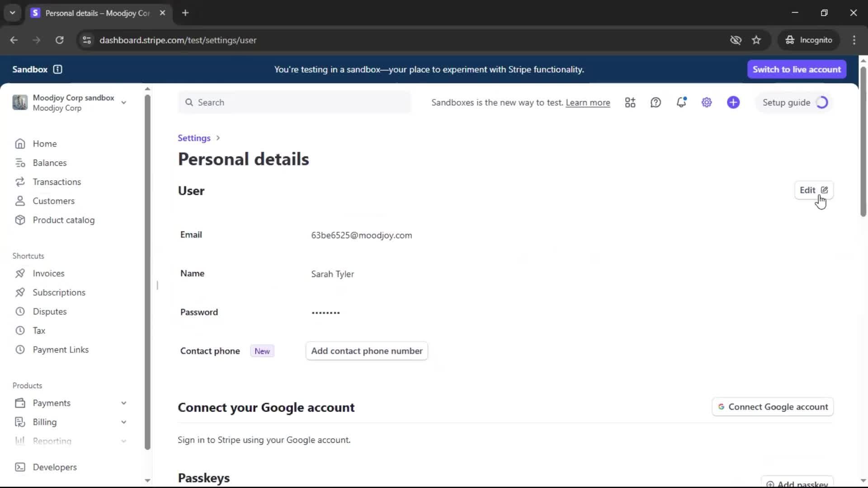
Task: Bookmark this page with the star
Action: click(756, 40)
